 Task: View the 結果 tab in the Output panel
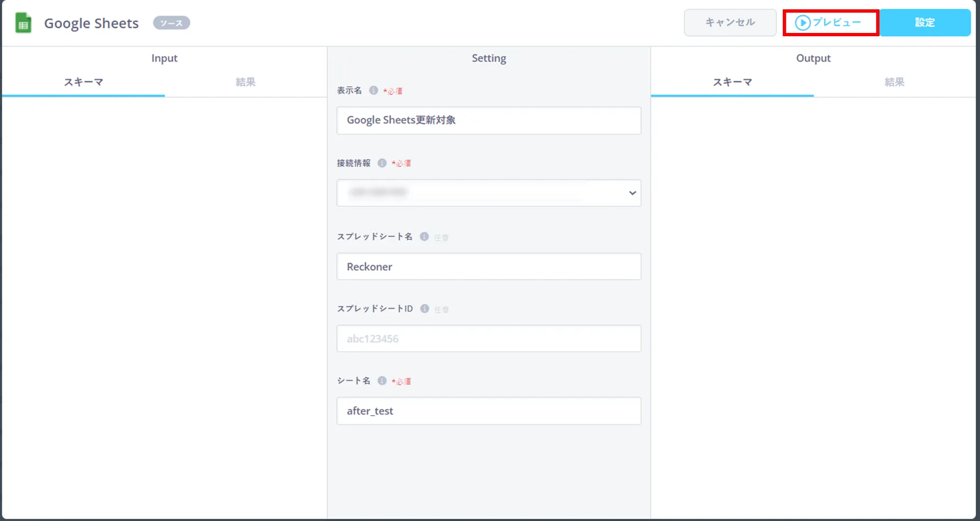[x=894, y=82]
